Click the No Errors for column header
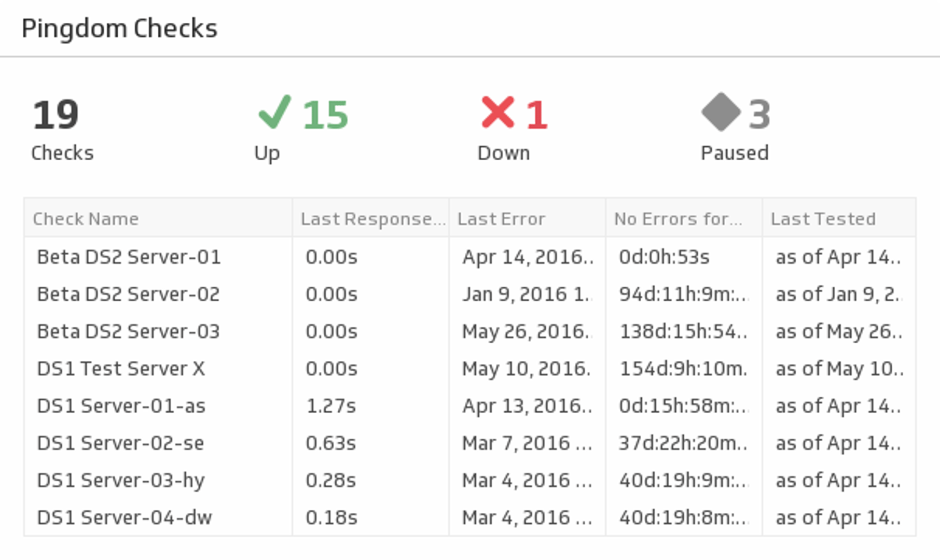The image size is (940, 560). pos(678,219)
